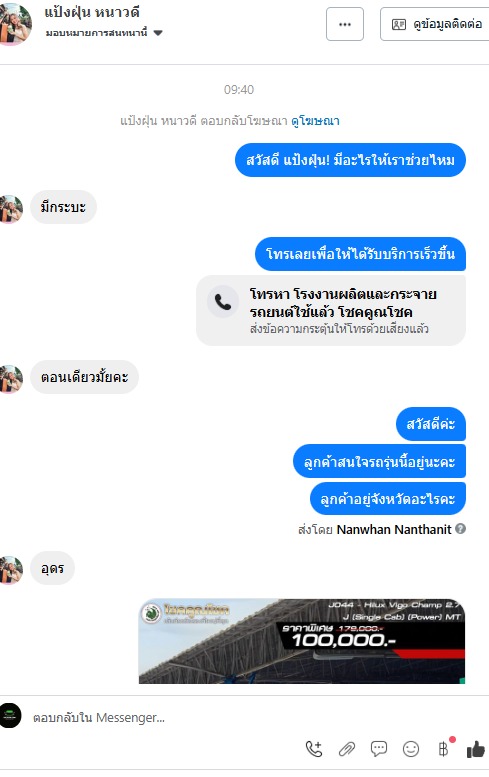This screenshot has width=489, height=777.
Task: Click the customer name แป้งฝุ่น หนาวดี
Action: tap(92, 12)
